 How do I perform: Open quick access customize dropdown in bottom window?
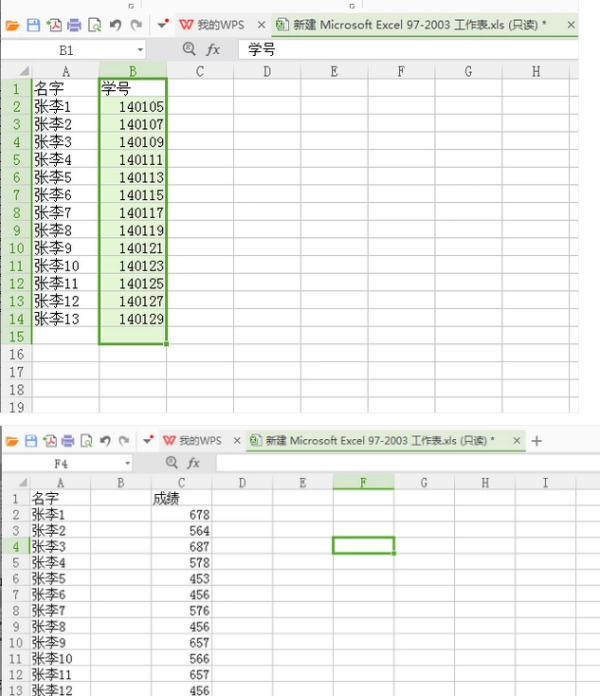[148, 439]
